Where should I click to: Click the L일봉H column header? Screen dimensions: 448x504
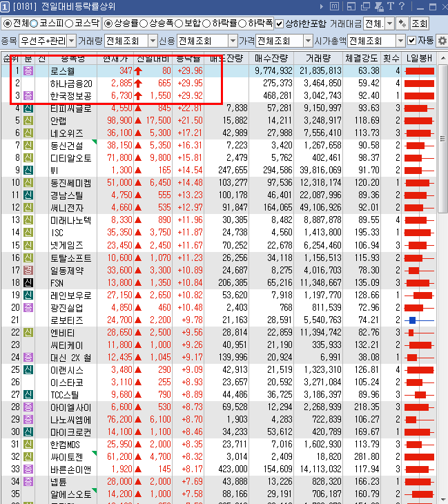coord(419,58)
